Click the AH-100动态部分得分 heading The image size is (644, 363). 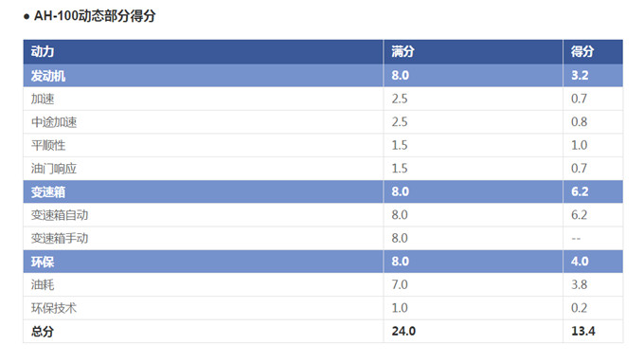coord(95,16)
